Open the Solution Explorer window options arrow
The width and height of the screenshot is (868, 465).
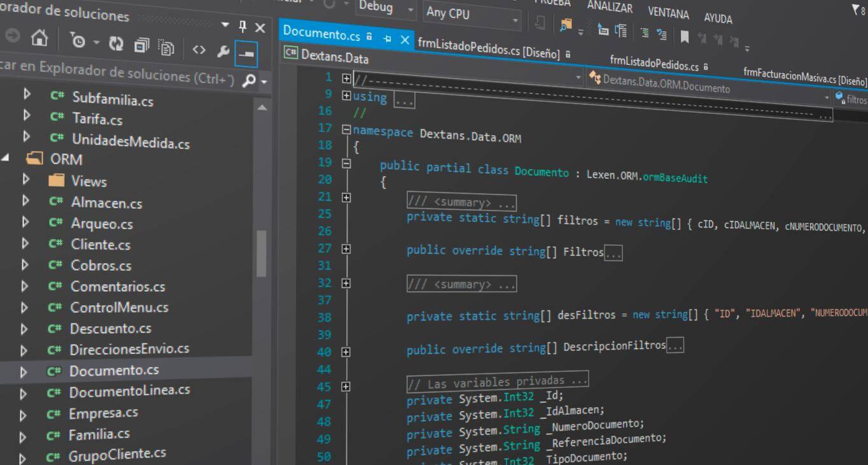click(225, 25)
